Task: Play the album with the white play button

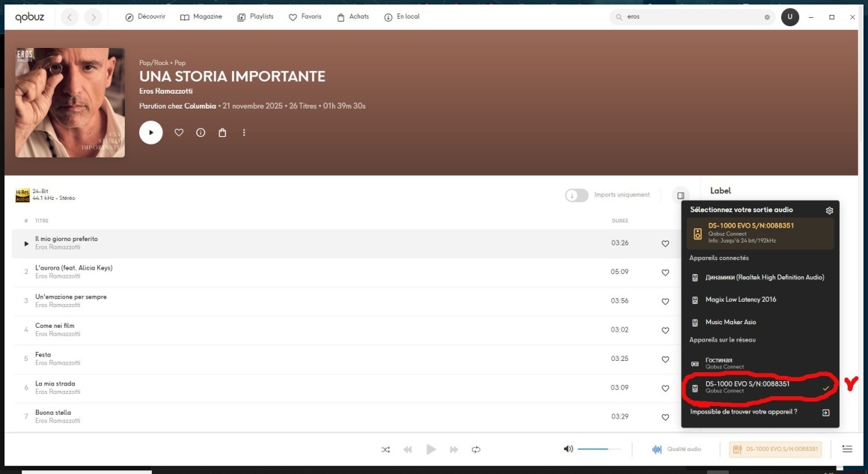Action: [150, 133]
